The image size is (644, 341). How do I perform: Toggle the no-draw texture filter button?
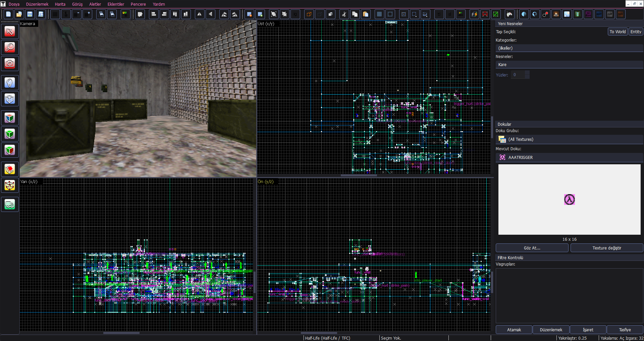point(588,14)
